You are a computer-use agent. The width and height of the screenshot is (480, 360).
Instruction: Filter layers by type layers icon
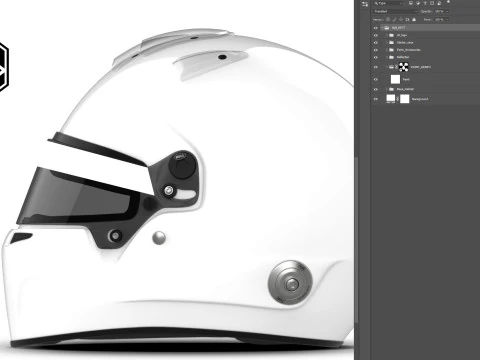pyautogui.click(x=425, y=3)
